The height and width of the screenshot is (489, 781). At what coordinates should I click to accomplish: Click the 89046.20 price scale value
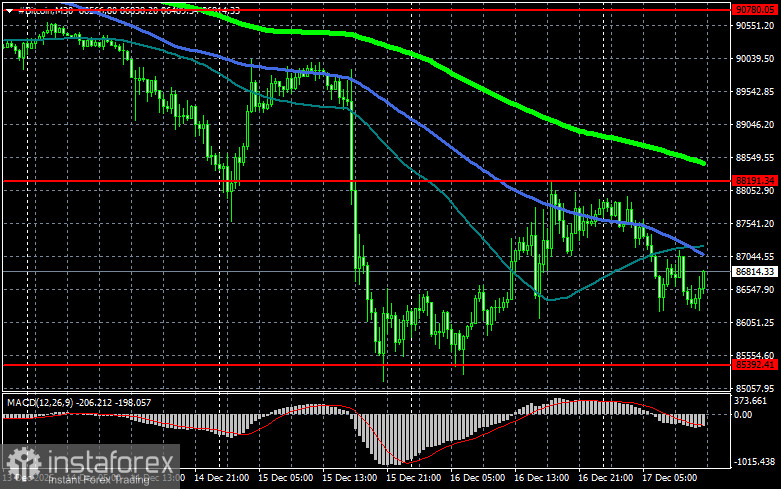[755, 124]
